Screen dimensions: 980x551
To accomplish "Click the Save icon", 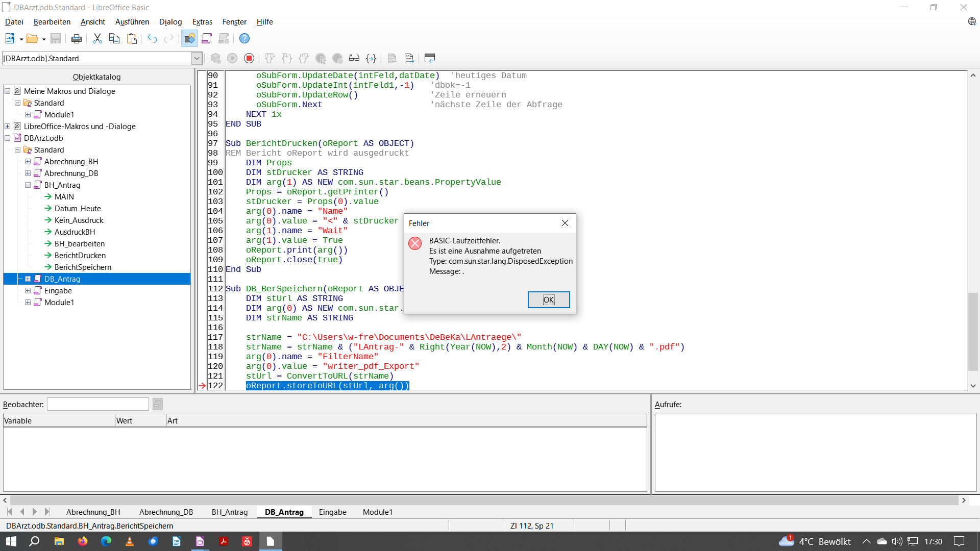I will coord(56,38).
